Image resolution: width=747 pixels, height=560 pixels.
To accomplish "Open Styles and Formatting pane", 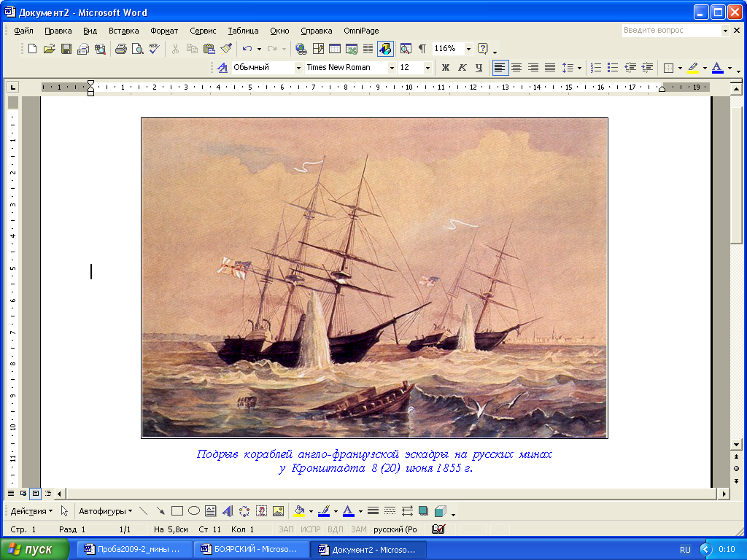I will 222,68.
